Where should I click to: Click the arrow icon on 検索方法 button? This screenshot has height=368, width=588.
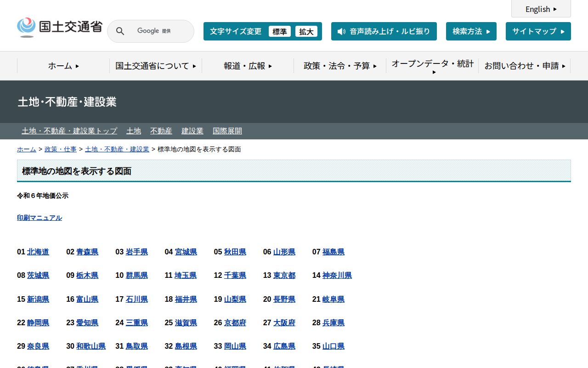(x=488, y=32)
